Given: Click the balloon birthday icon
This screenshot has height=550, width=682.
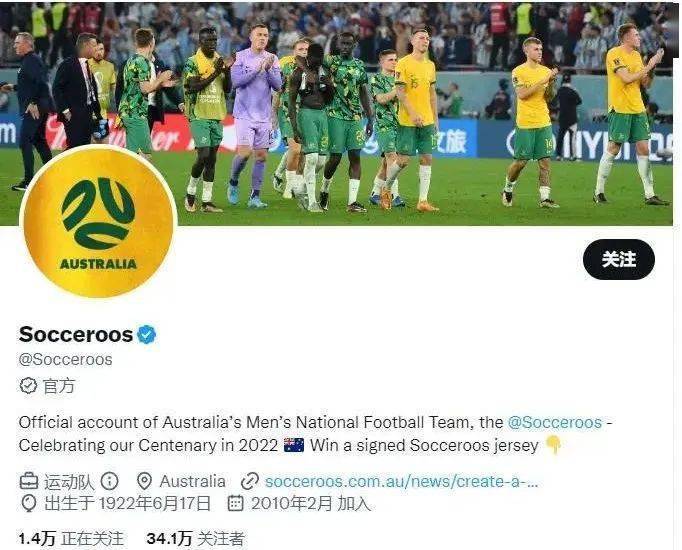Looking at the screenshot, I should pos(29,503).
